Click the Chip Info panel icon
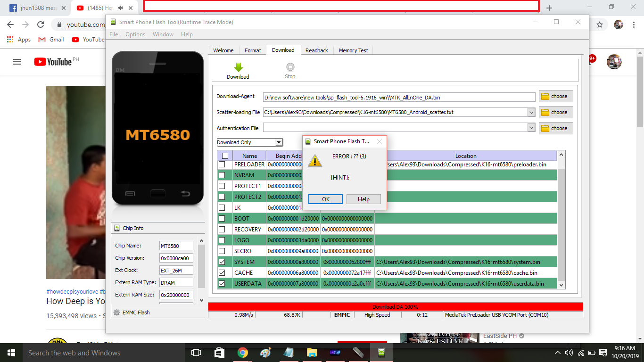 [x=117, y=228]
